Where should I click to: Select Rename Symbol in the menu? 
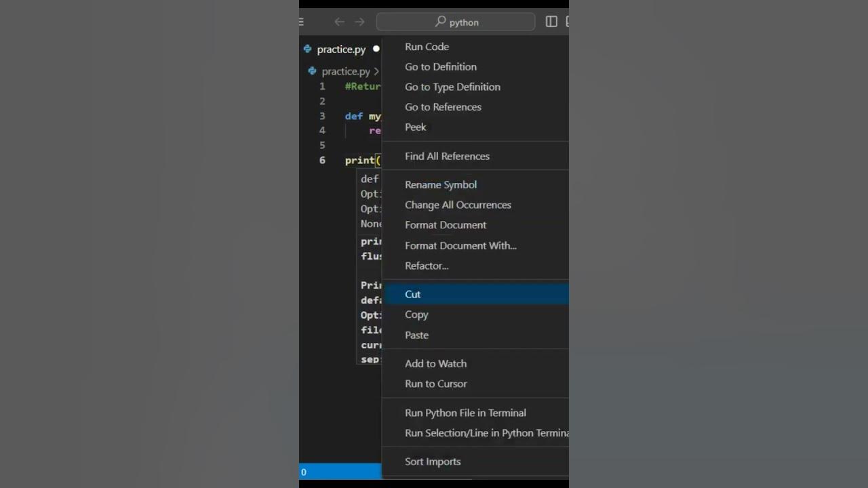[441, 184]
